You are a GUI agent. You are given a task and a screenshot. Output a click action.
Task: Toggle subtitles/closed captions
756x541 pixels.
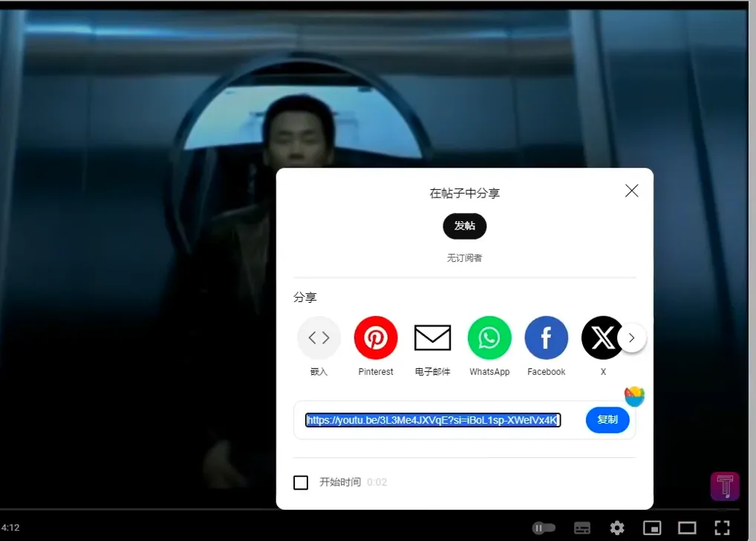[x=583, y=528]
